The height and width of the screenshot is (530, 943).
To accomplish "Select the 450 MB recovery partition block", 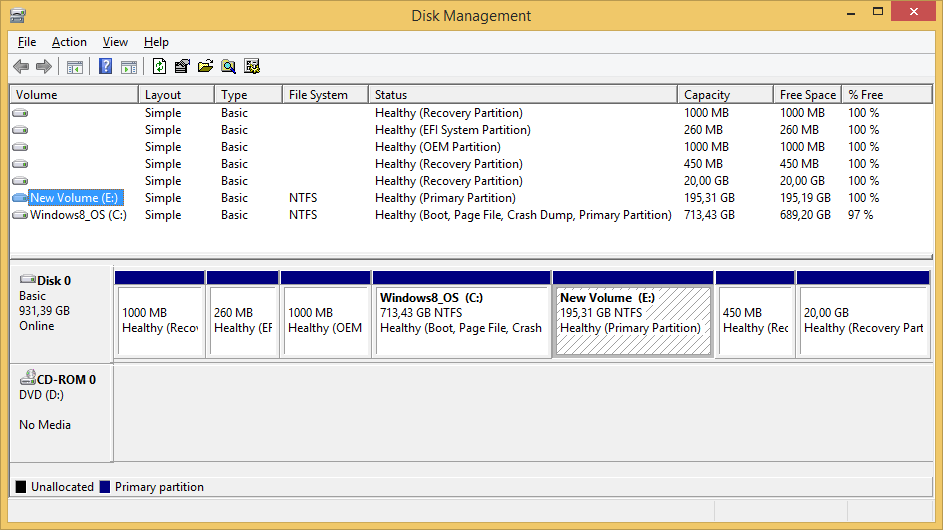I will [755, 320].
